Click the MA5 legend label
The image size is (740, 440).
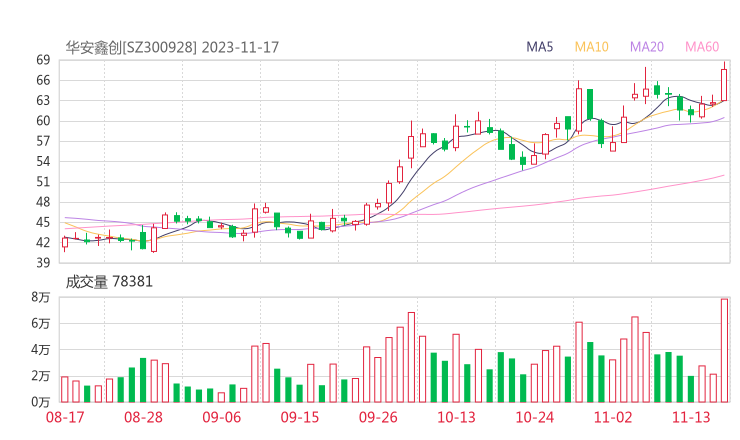[539, 47]
